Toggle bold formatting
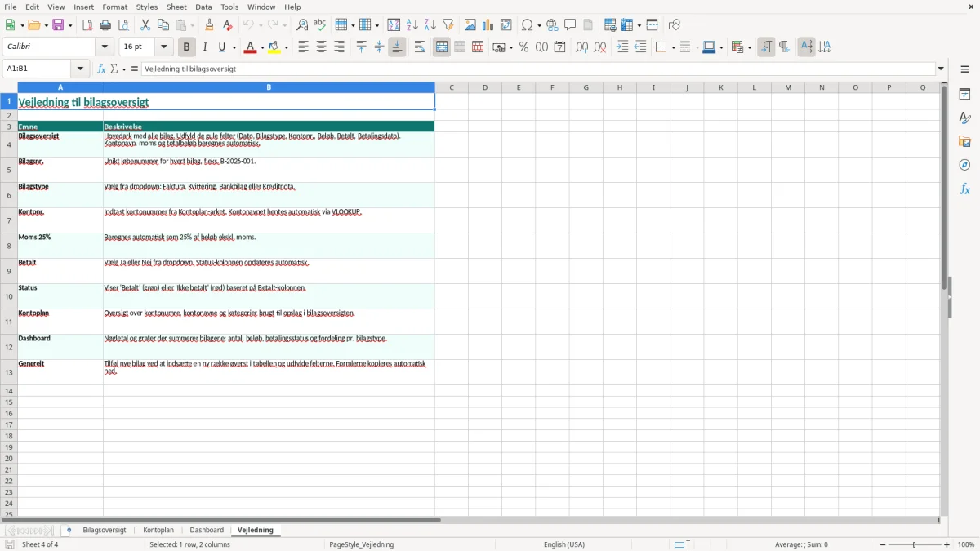This screenshot has height=551, width=980. tap(186, 47)
